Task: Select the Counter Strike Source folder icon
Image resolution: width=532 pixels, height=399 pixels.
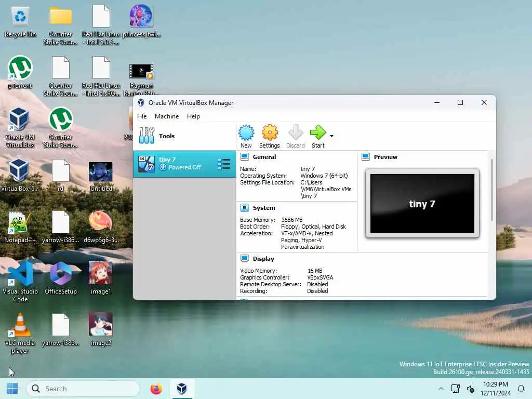Action: (61, 26)
